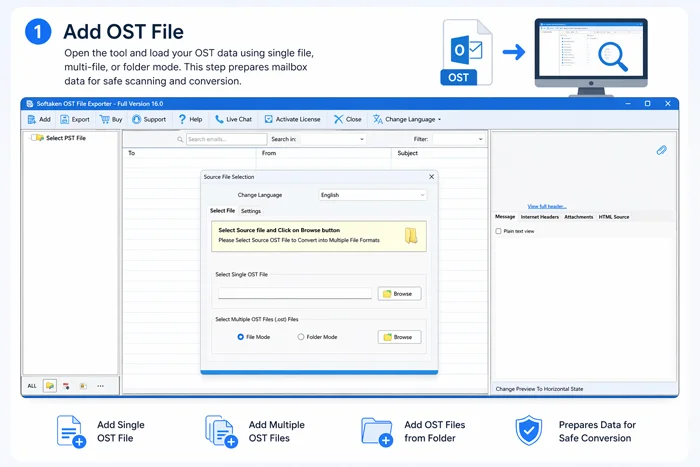This screenshot has height=467, width=700.
Task: Switch to the Settings tab
Action: (x=250, y=211)
